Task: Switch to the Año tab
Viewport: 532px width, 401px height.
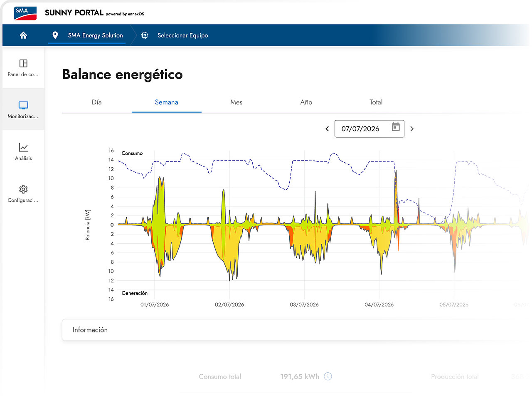Action: (306, 102)
